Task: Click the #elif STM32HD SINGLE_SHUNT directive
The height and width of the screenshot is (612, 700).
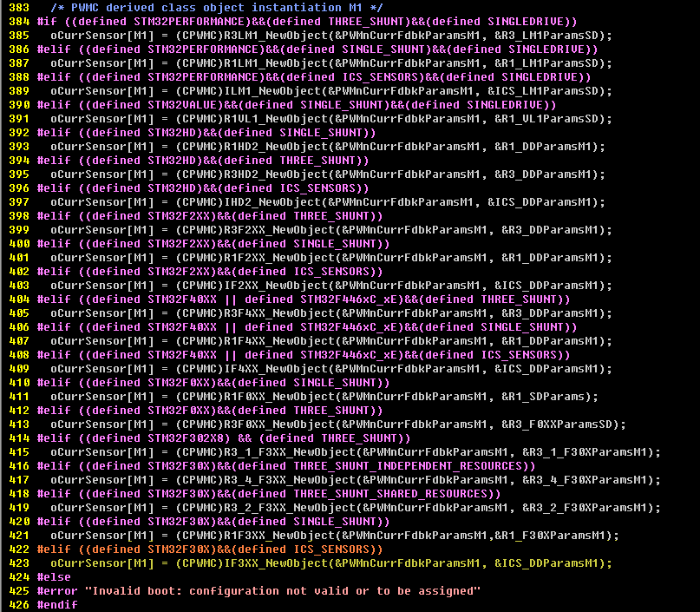Action: tap(206, 133)
